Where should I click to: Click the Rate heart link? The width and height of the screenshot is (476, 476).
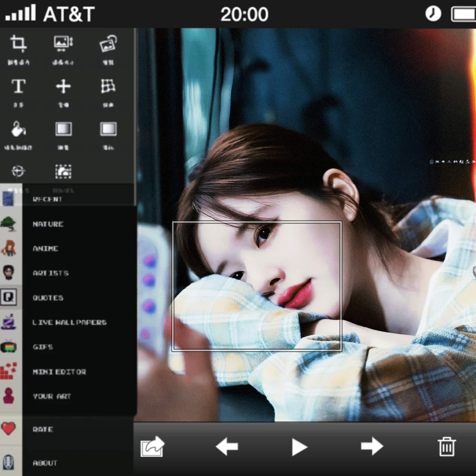[43, 429]
